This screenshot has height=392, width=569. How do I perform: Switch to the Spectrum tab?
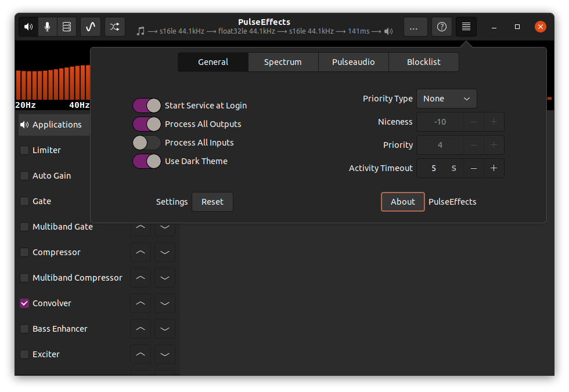click(283, 62)
